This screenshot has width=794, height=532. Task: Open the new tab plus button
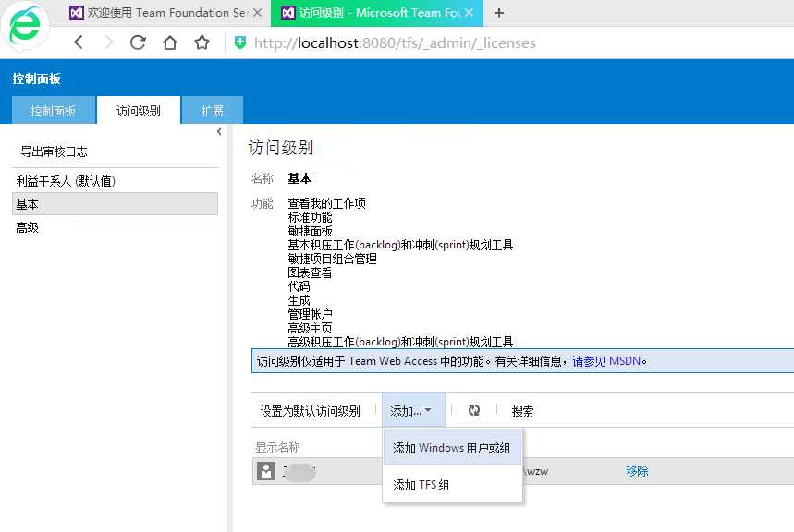[499, 13]
